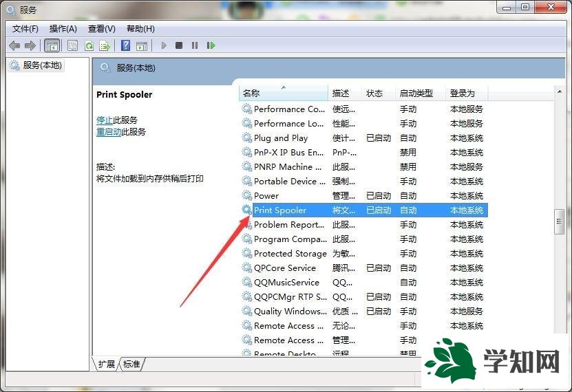
Task: Click the gear icon beside Power service
Action: [247, 195]
